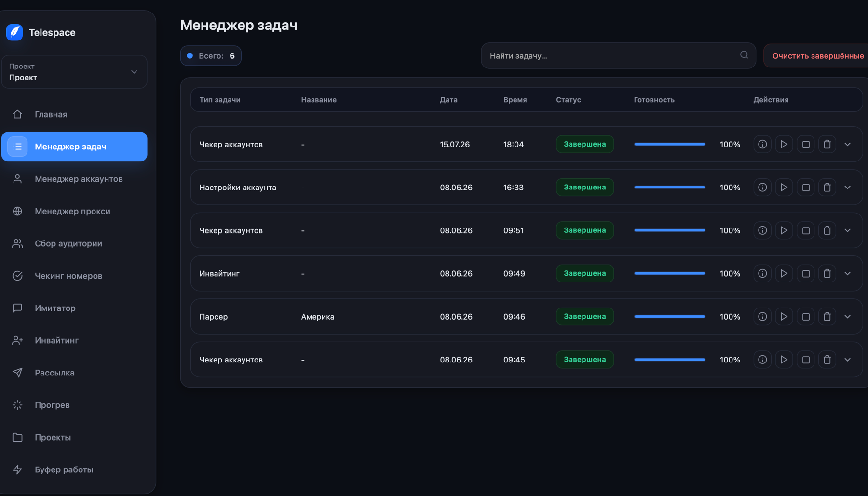Run the Настройки аккаунта task

click(784, 187)
